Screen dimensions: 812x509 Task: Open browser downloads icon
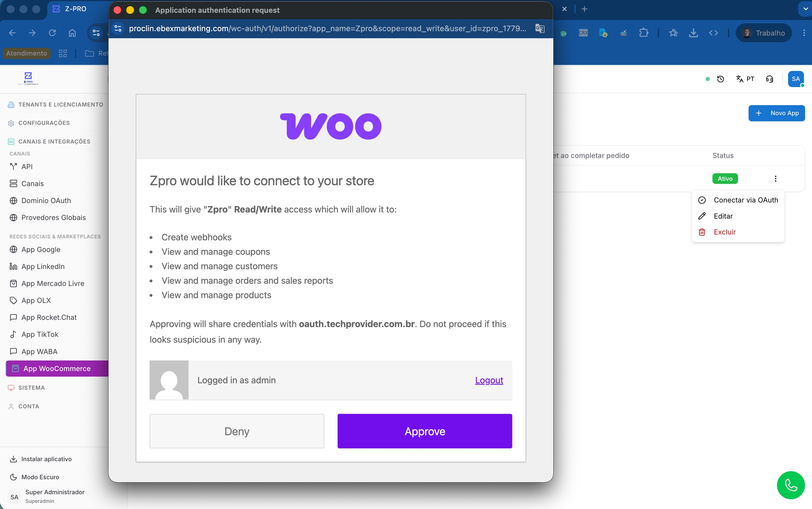(x=693, y=33)
